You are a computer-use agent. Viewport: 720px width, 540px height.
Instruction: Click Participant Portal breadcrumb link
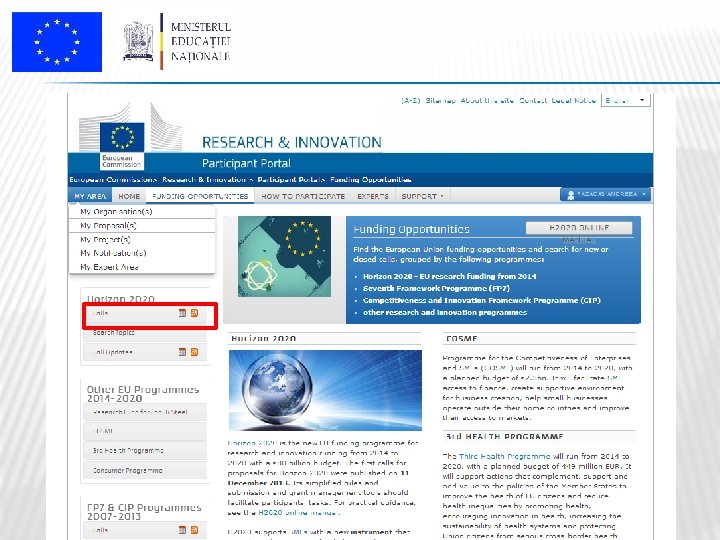(290, 180)
